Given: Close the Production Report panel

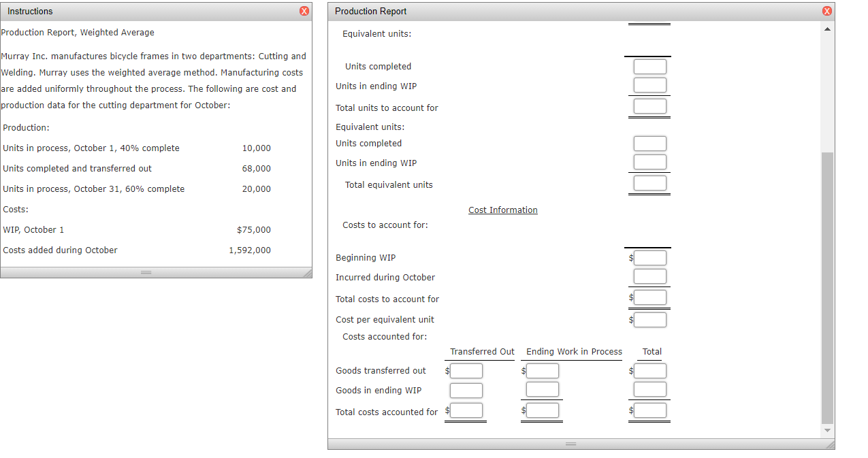Looking at the screenshot, I should (827, 11).
